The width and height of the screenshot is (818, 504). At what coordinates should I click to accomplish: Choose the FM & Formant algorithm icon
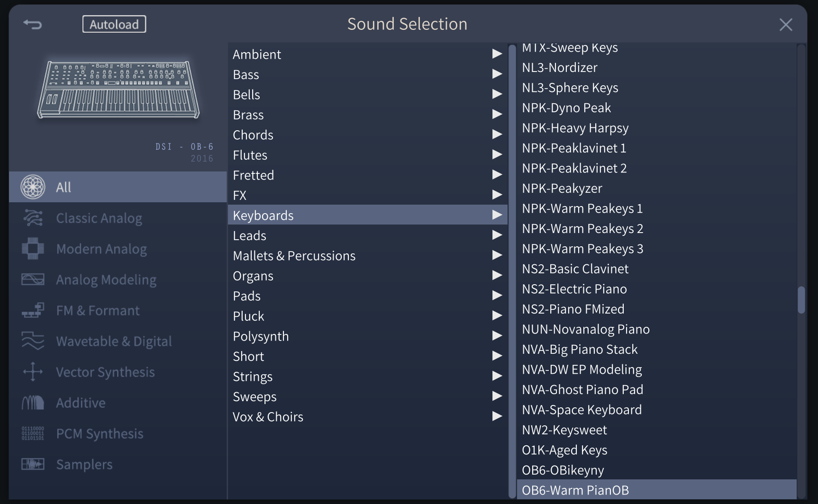[x=33, y=310]
